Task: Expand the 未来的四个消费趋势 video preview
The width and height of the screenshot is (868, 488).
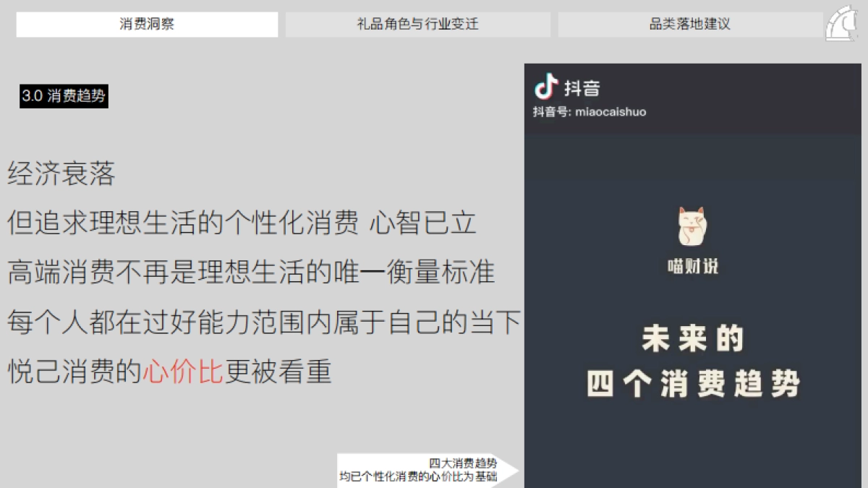Action: (693, 361)
